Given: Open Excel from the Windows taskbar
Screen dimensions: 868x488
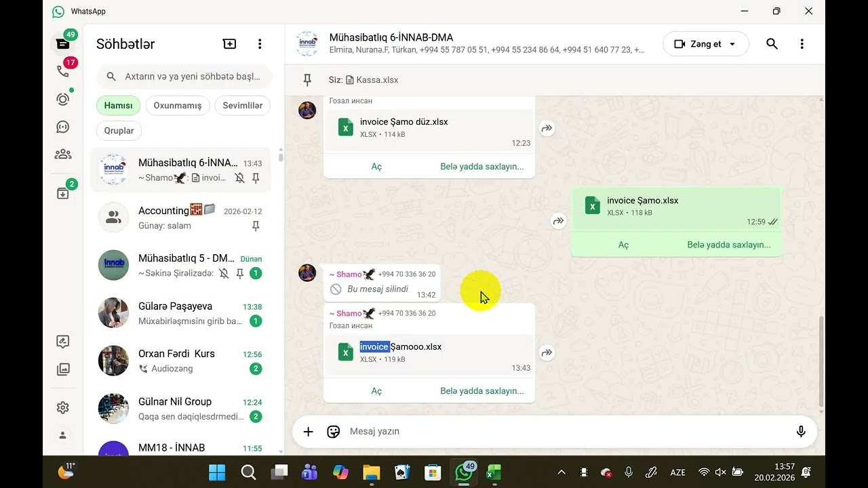Looking at the screenshot, I should tap(494, 472).
